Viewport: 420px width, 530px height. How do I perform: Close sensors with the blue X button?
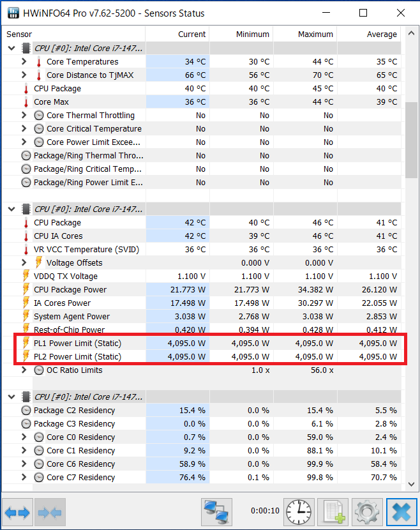401,513
